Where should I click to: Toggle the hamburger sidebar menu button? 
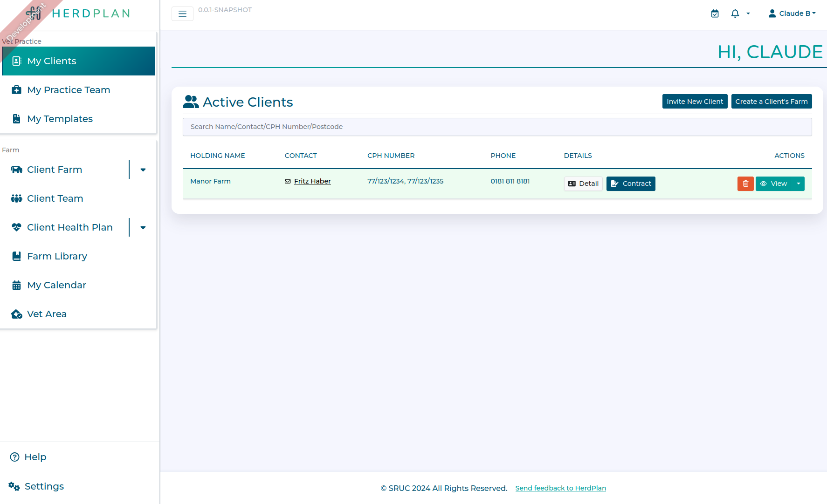tap(182, 14)
